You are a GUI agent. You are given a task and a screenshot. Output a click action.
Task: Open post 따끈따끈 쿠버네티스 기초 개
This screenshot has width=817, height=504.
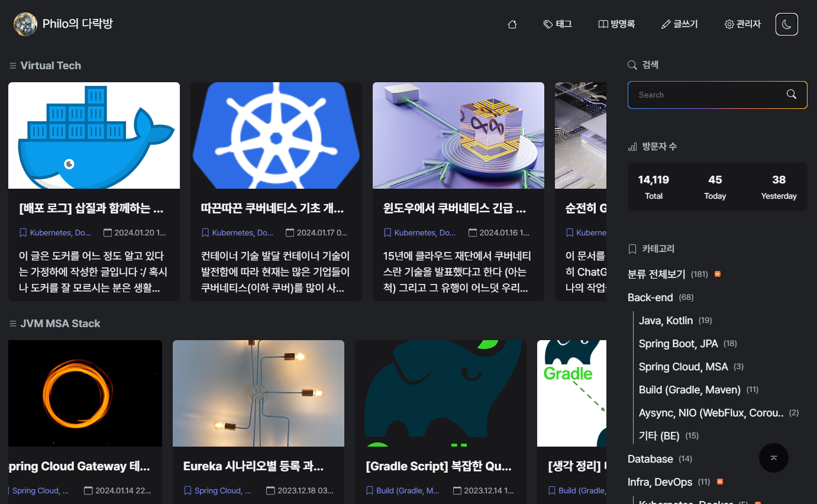[273, 208]
